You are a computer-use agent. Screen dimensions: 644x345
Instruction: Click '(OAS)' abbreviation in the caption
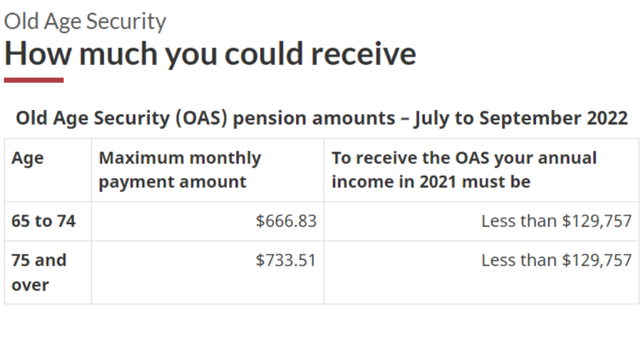click(x=201, y=118)
